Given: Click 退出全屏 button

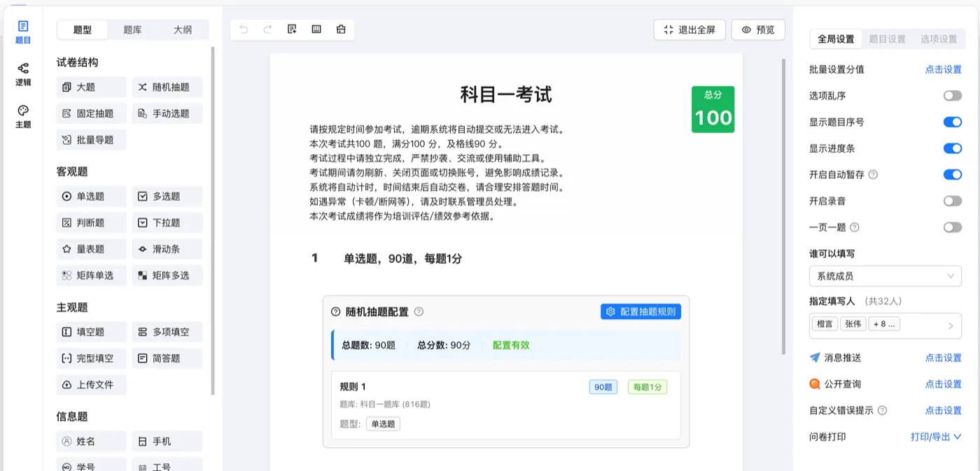Looking at the screenshot, I should (x=689, y=30).
